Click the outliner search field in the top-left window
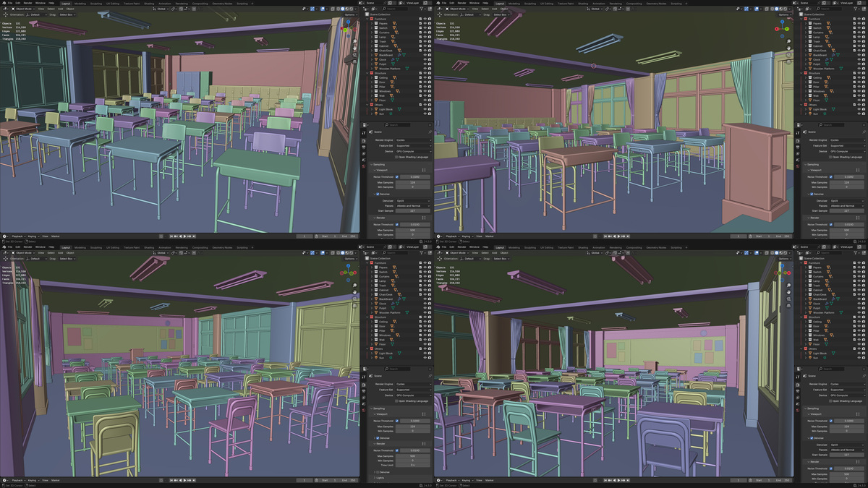 (395, 9)
